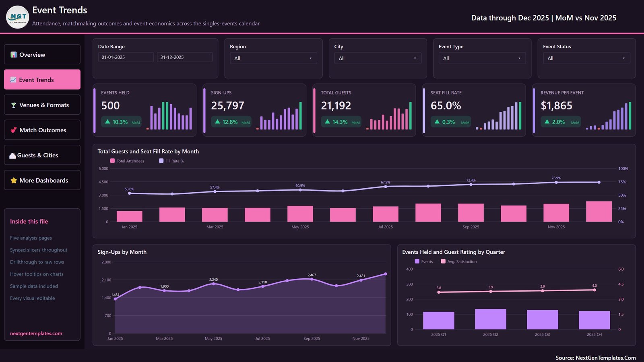Click 'Hover tooltips on charts' text
Screen dimensions: 644x362
(37, 274)
